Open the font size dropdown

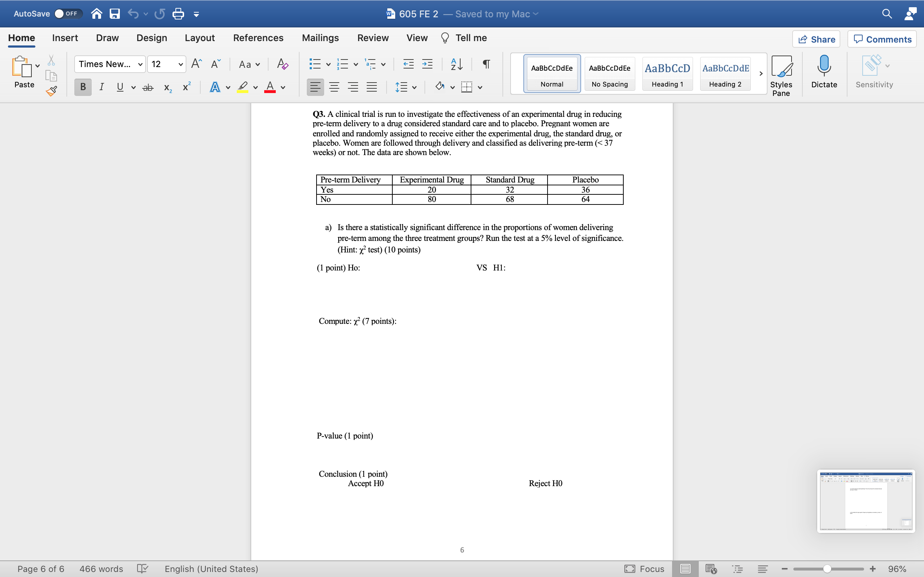click(x=181, y=64)
